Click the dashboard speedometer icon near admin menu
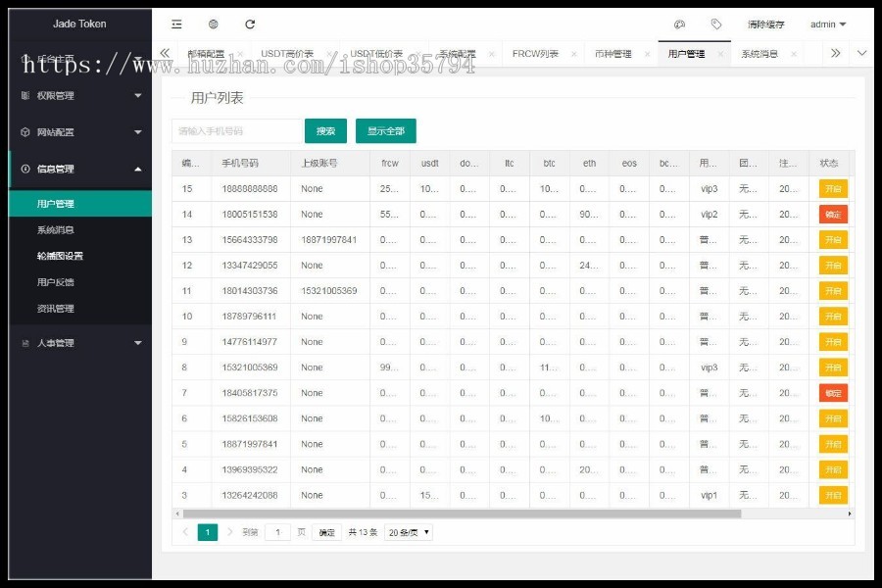This screenshot has width=882, height=588. (x=680, y=24)
